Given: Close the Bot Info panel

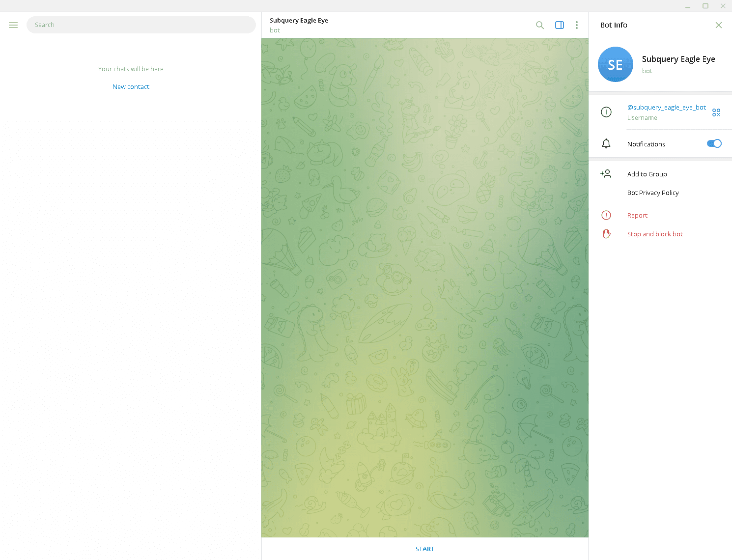Looking at the screenshot, I should click(x=719, y=25).
